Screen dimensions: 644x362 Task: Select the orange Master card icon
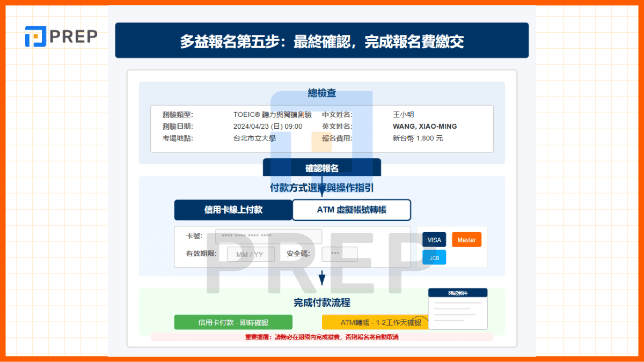coord(466,239)
